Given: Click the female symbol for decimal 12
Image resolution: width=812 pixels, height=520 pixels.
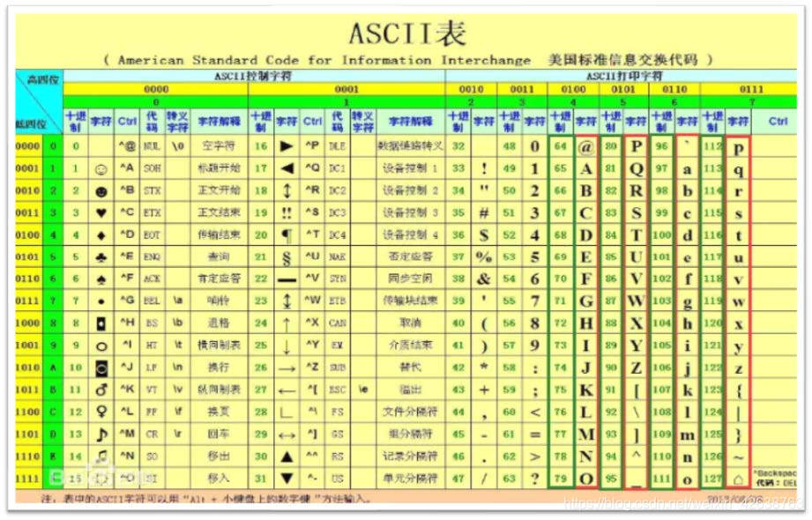Looking at the screenshot, I should click(101, 412).
